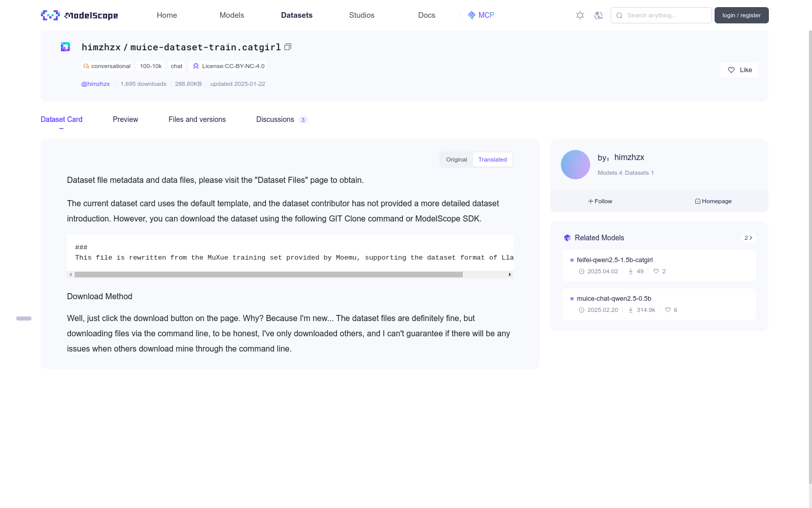
Task: Expand Related Models with the 2 chevron
Action: point(748,238)
